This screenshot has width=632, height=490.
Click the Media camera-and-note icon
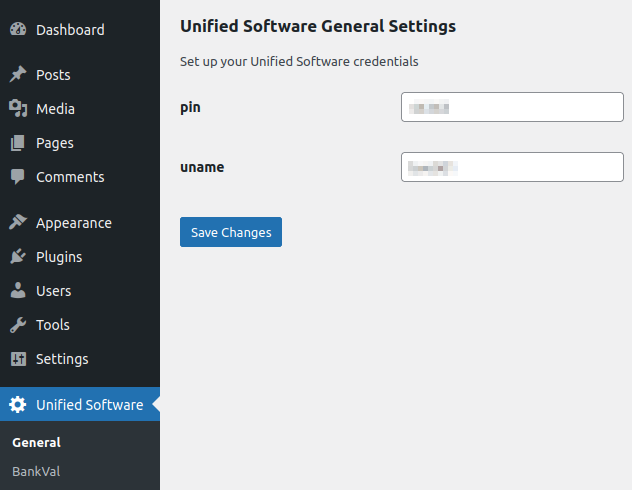pos(18,108)
